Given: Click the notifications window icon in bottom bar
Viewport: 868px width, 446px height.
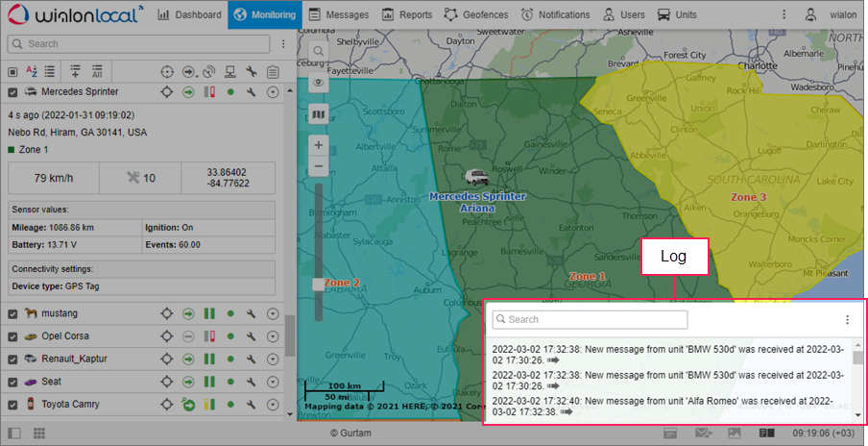Looking at the screenshot, I should pyautogui.click(x=670, y=434).
